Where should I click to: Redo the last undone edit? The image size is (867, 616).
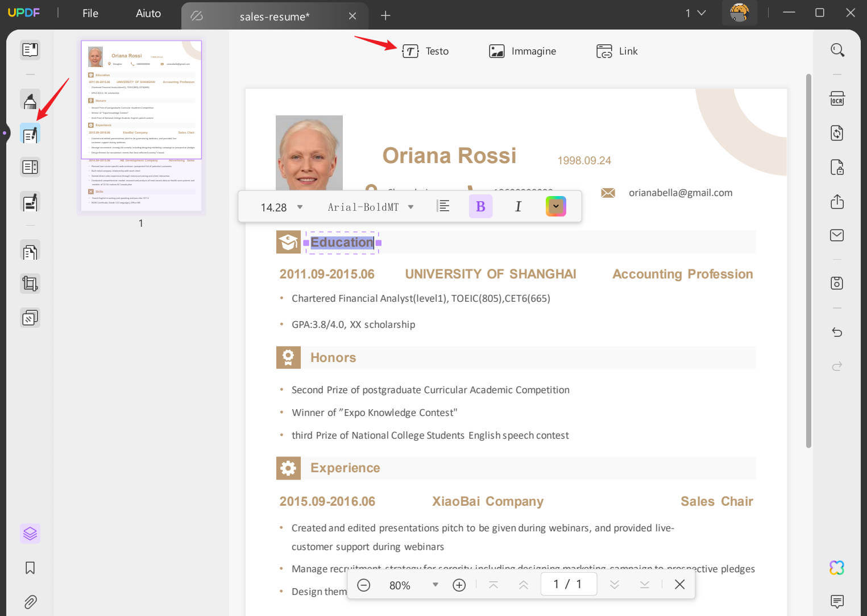tap(837, 366)
